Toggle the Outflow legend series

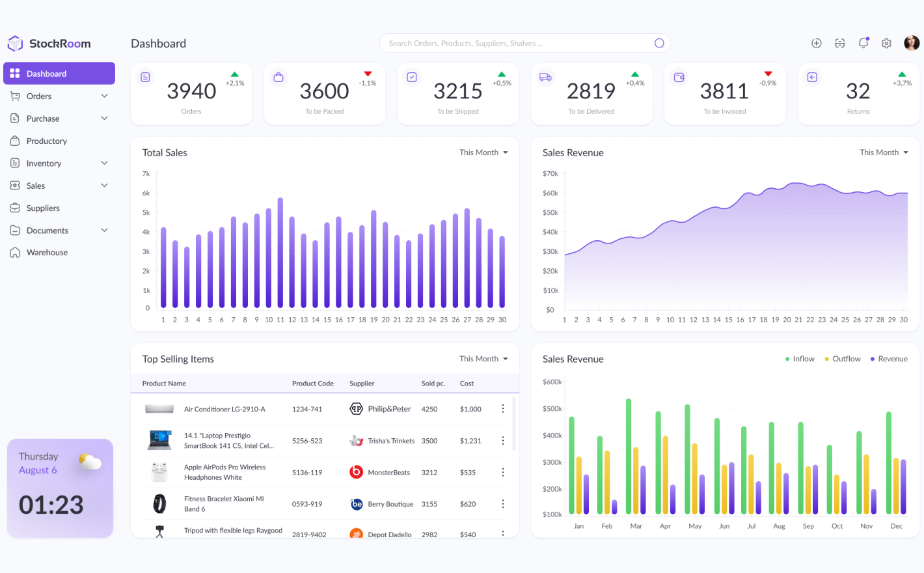pos(842,359)
